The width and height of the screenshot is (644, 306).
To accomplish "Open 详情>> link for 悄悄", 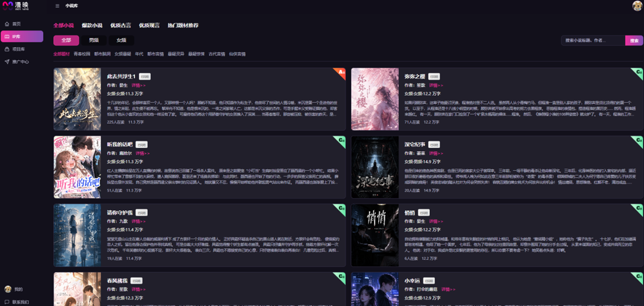I will point(436,221).
